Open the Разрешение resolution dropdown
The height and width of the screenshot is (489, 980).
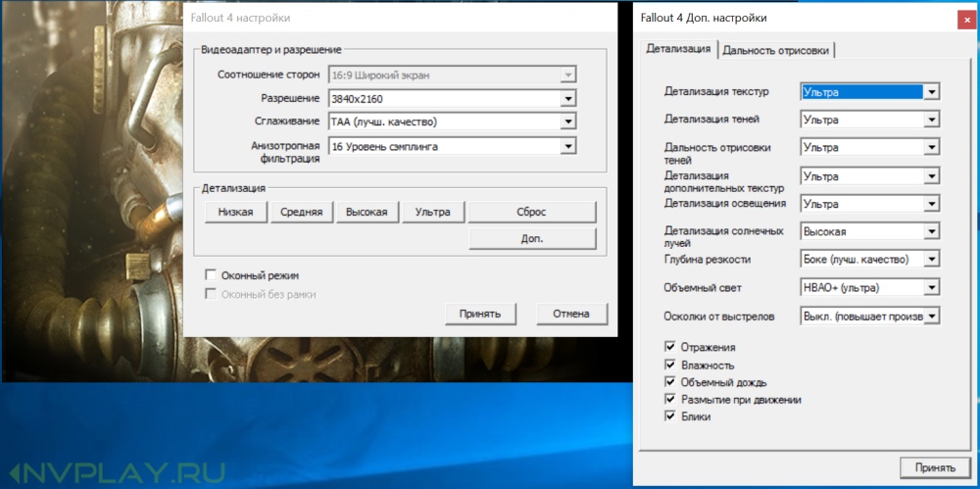pos(452,99)
